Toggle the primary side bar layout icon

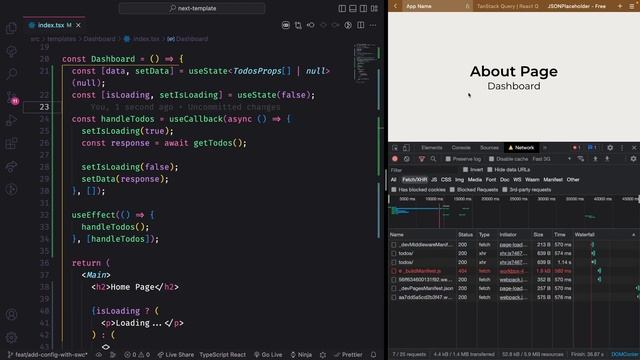tap(342, 8)
